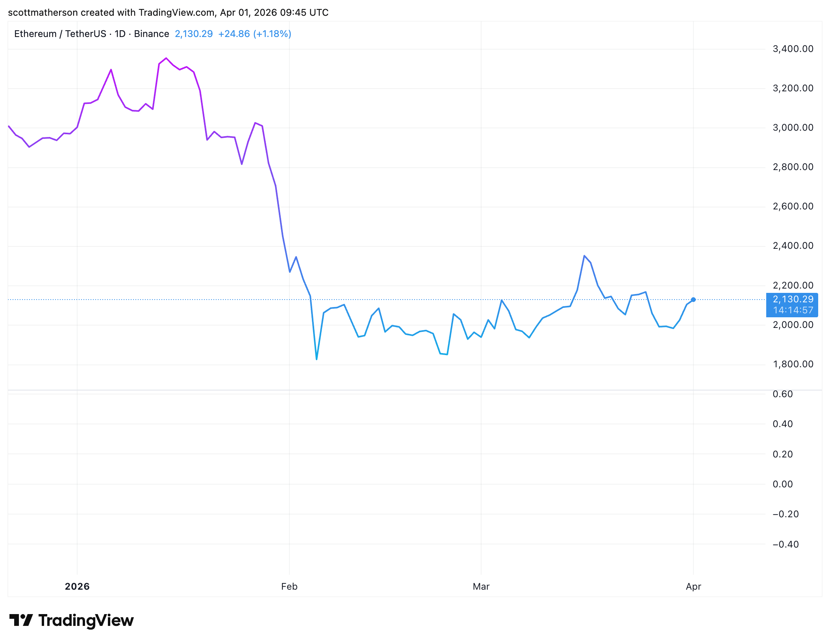Click the −0.40 label on lower pane scale

[785, 544]
